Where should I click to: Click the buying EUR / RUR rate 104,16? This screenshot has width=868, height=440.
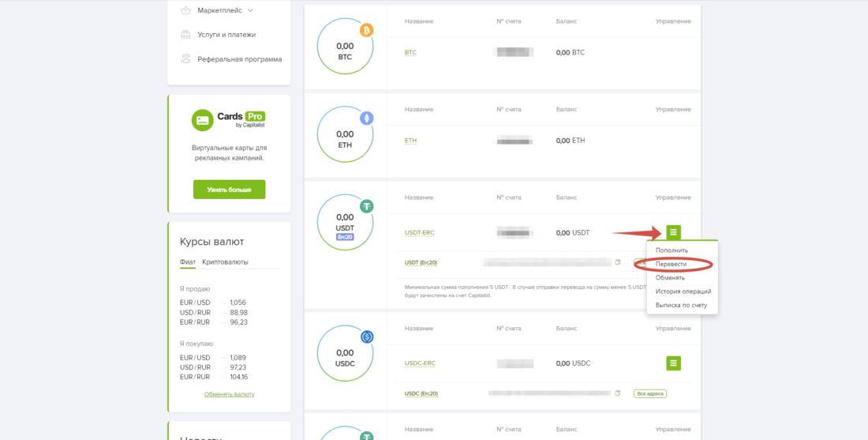pyautogui.click(x=238, y=377)
